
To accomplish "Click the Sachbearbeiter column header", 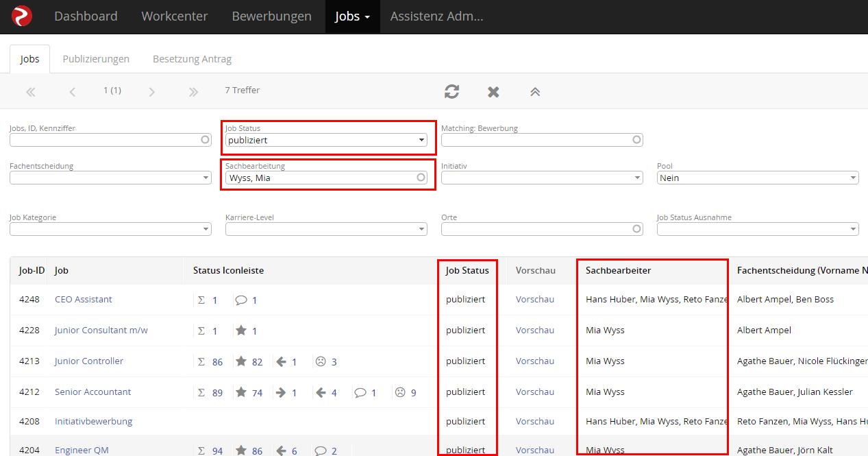I will tap(619, 270).
